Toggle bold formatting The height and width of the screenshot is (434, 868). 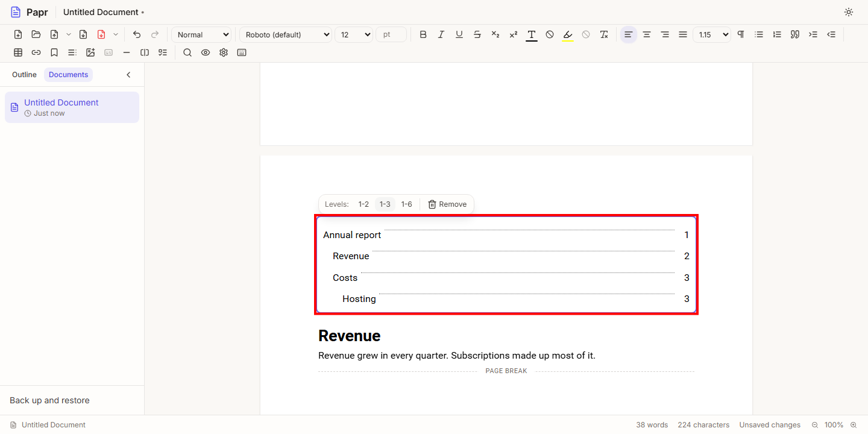coord(423,34)
